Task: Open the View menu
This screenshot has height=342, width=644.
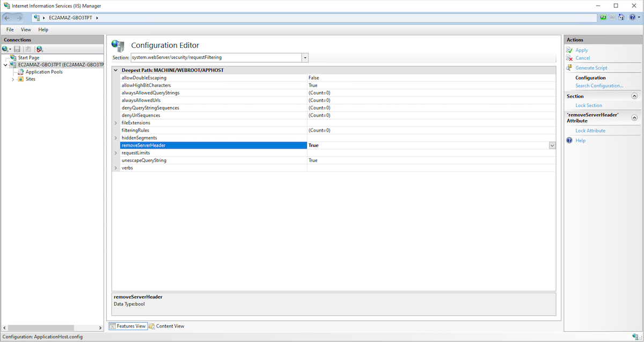Action: [x=26, y=29]
